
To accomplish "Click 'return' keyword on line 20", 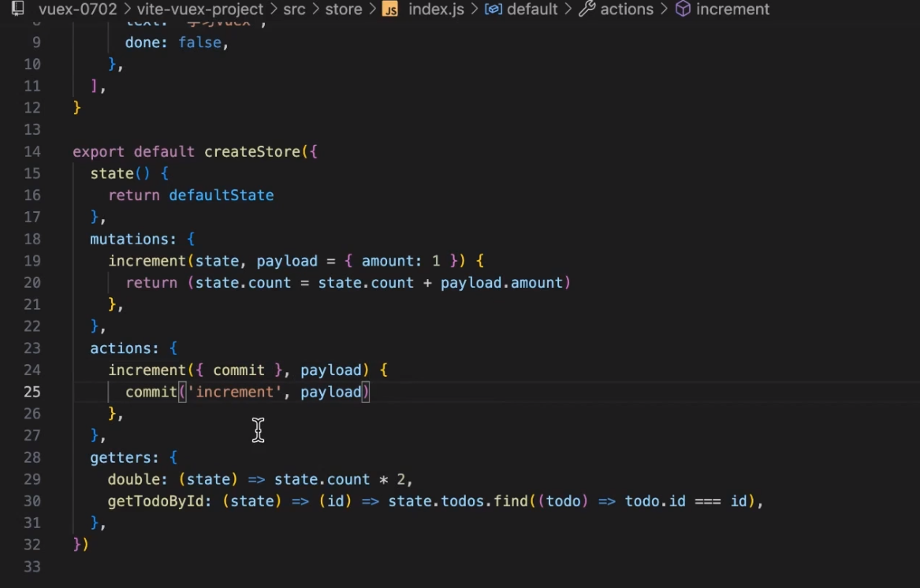I will click(151, 282).
